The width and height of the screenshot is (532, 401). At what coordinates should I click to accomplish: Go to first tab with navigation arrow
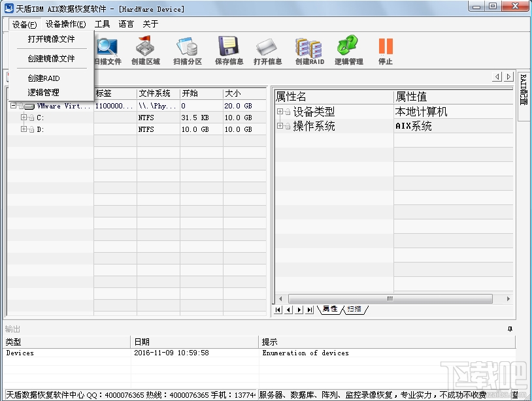click(x=278, y=310)
